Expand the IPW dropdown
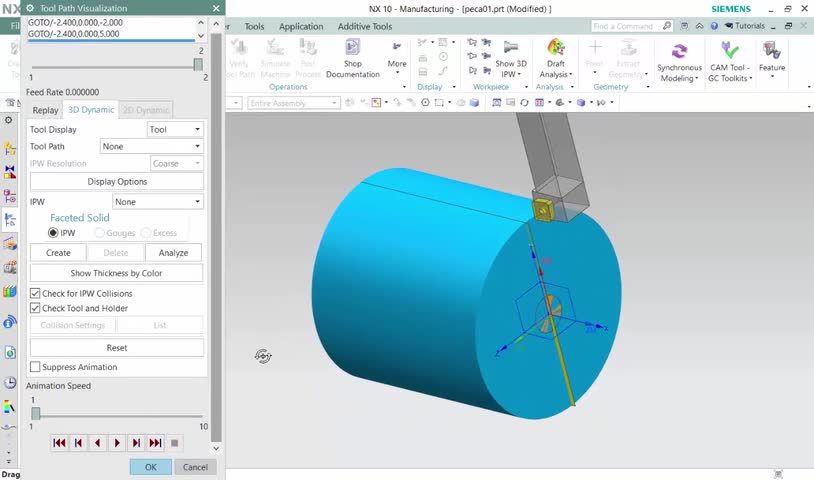 158,202
